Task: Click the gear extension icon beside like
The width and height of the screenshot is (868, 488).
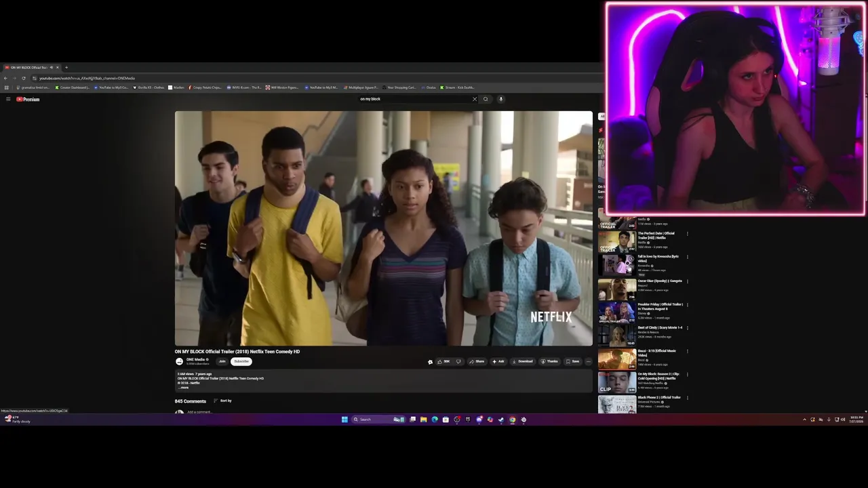Action: coord(430,362)
